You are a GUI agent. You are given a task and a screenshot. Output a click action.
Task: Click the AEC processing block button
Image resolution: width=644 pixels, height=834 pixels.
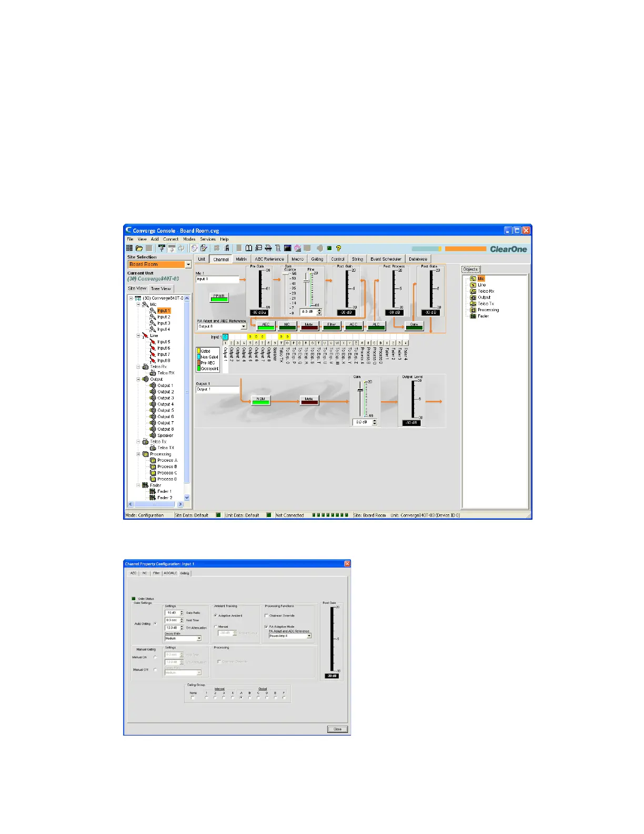(266, 326)
